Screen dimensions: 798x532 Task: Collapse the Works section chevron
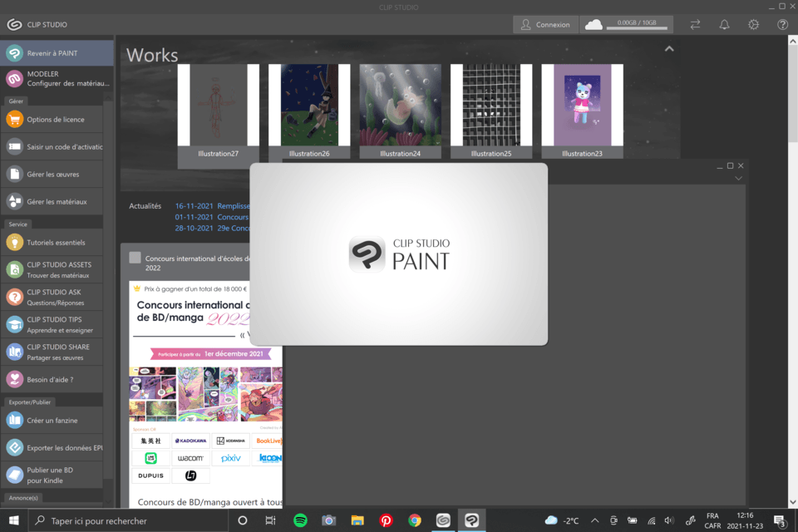pos(669,49)
